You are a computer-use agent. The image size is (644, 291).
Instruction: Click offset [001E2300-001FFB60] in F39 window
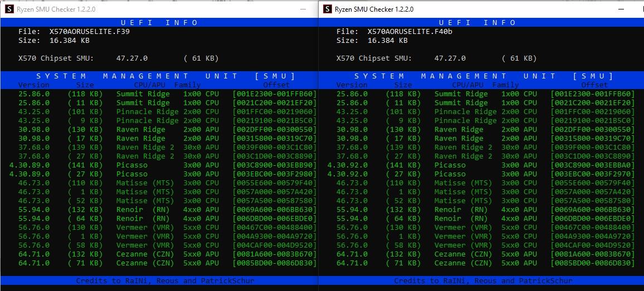coord(275,93)
